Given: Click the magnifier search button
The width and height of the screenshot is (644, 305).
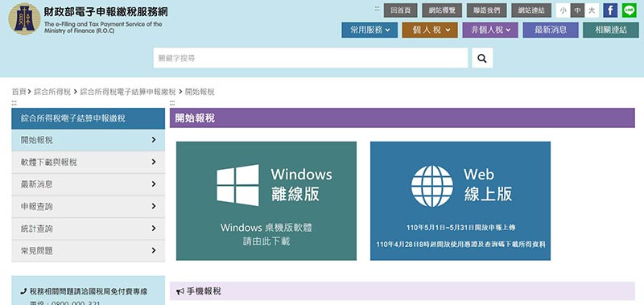Looking at the screenshot, I should [x=482, y=58].
